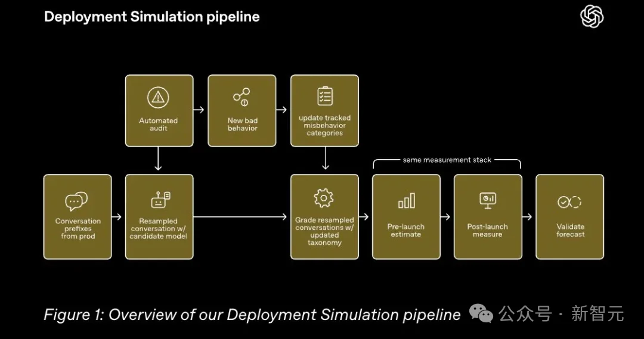Click the 'Deployment Simulation pipeline' title
The image size is (644, 339).
coord(151,17)
